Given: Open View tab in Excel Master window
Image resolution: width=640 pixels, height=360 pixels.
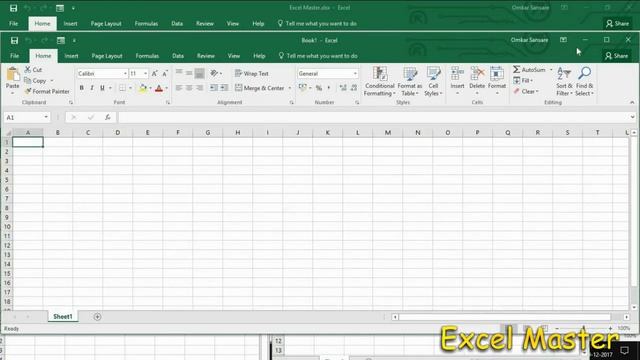Looking at the screenshot, I should tap(233, 24).
